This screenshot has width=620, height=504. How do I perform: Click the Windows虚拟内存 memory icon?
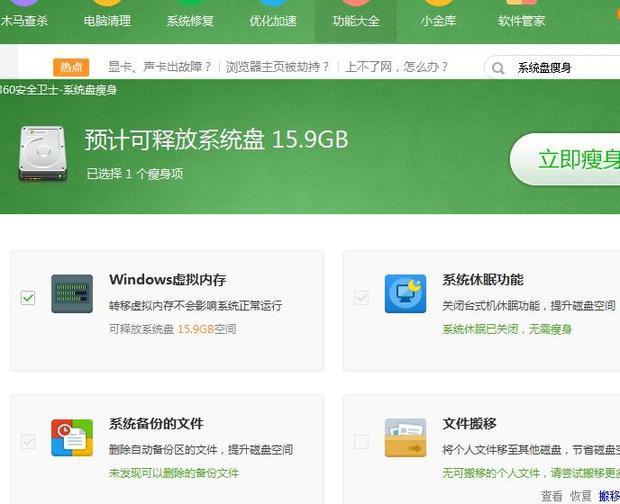pyautogui.click(x=72, y=294)
